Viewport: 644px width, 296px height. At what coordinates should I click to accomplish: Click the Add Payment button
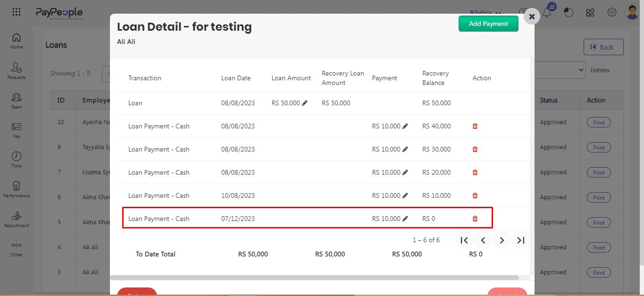coord(488,24)
